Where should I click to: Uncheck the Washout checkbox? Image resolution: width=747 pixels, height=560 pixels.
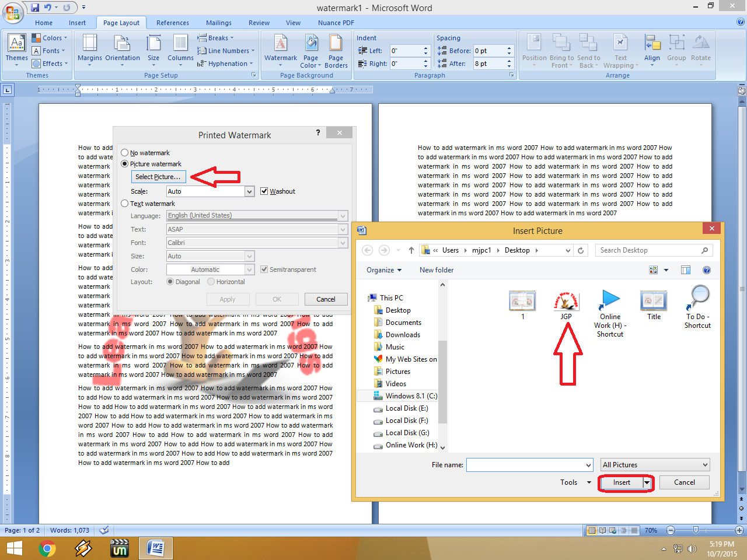[264, 191]
